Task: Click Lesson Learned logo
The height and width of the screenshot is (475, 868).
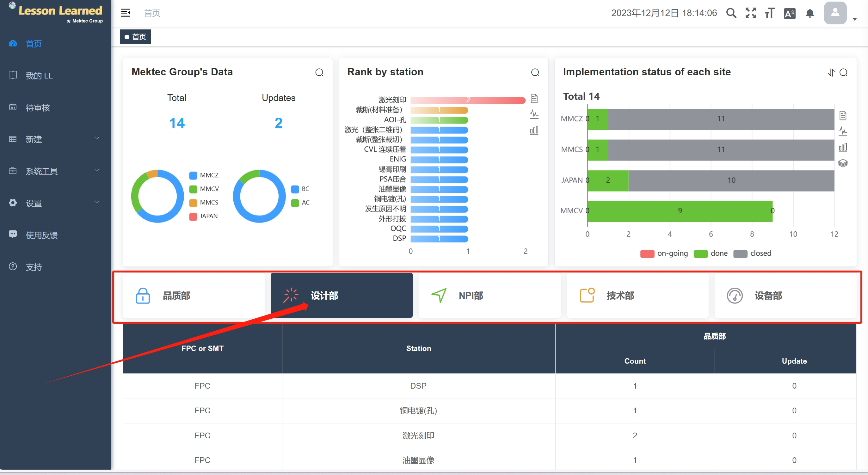Action: click(56, 13)
